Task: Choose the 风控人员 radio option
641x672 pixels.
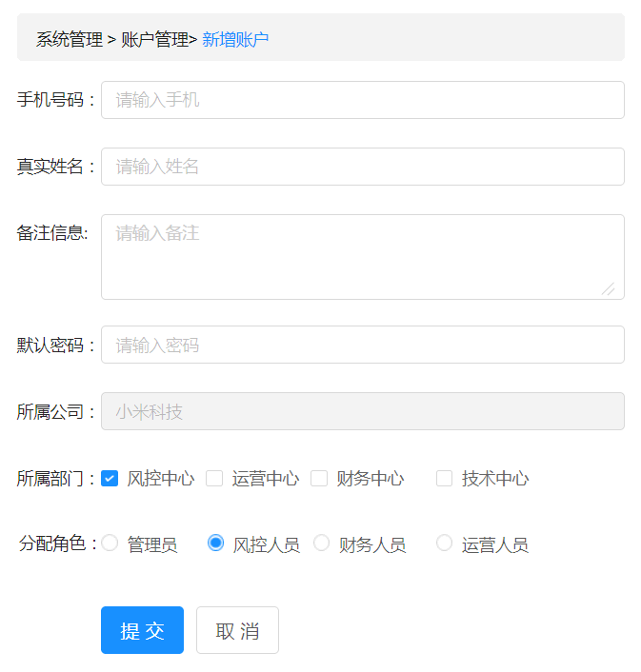Action: point(216,543)
